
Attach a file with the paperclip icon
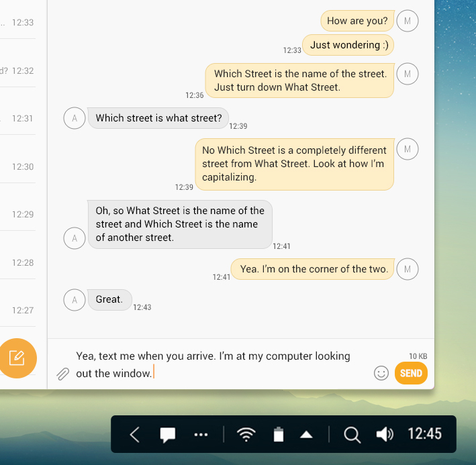[63, 374]
